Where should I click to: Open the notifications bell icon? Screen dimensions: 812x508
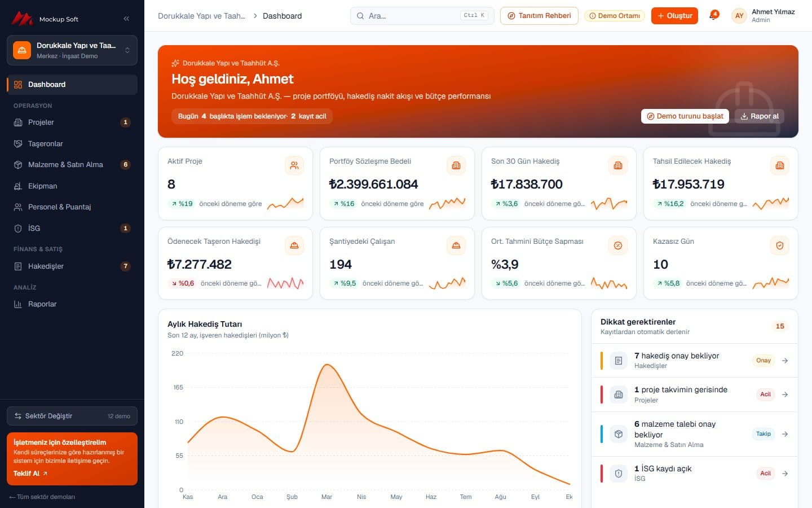click(713, 16)
